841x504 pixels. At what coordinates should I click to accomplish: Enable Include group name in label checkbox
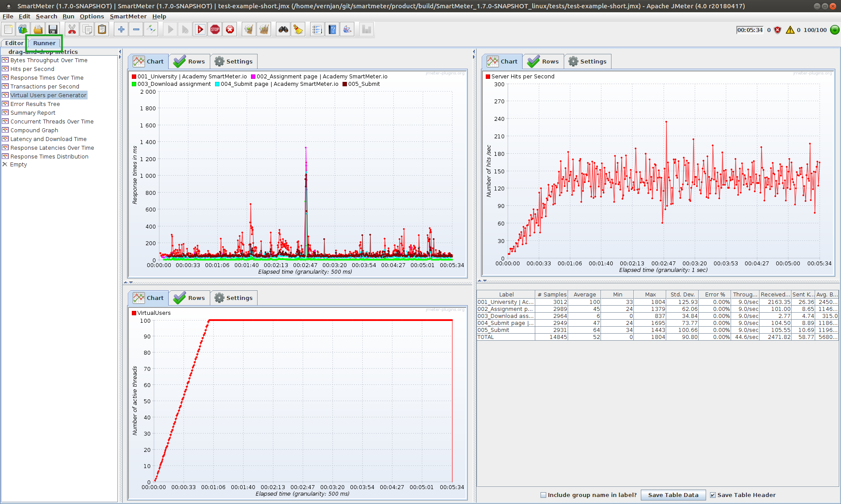pyautogui.click(x=544, y=494)
